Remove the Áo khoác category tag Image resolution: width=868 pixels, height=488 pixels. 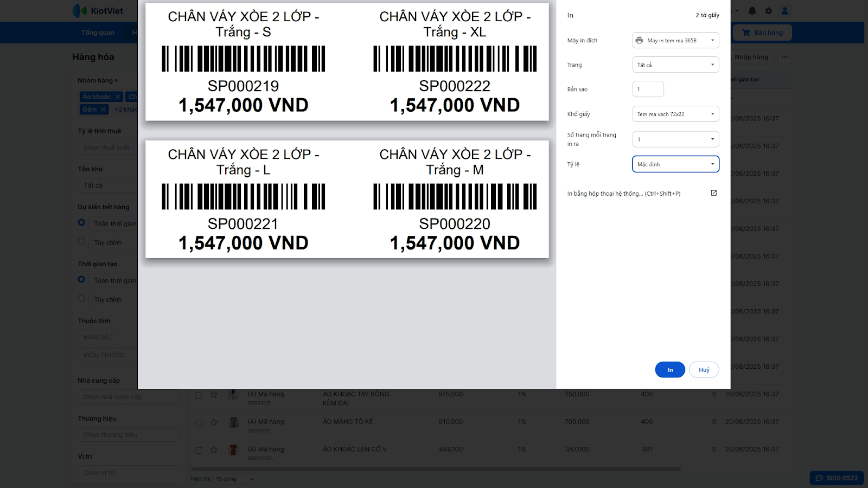[x=118, y=97]
